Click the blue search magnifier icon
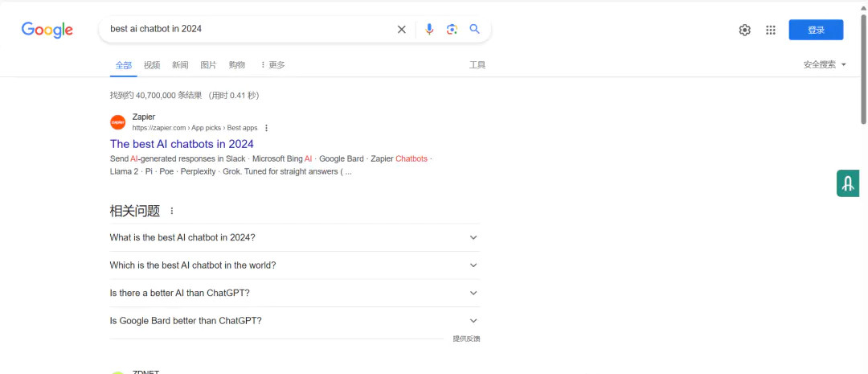868x374 pixels. (475, 29)
